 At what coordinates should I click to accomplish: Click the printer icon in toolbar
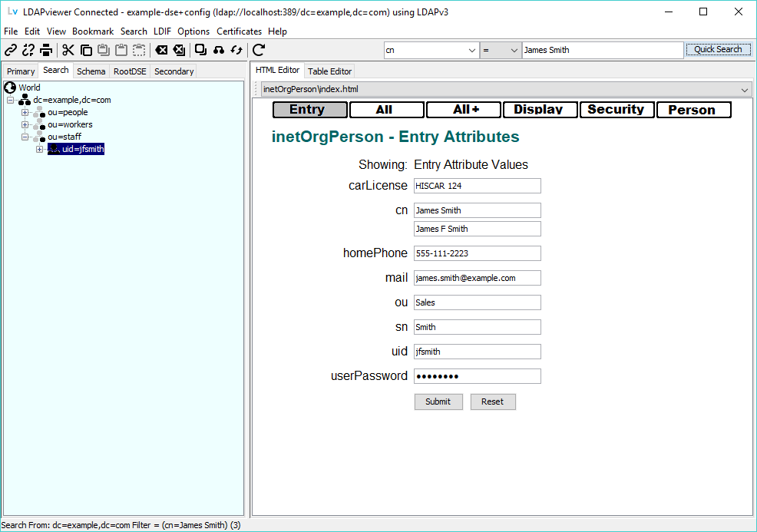click(46, 51)
